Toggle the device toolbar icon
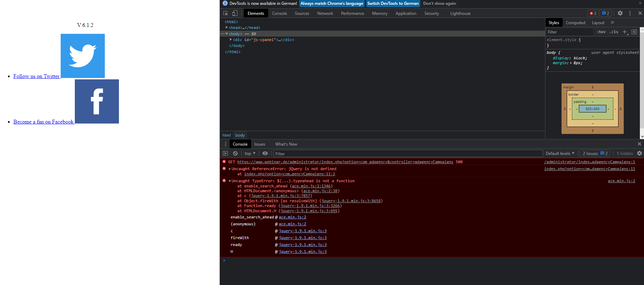 (235, 13)
